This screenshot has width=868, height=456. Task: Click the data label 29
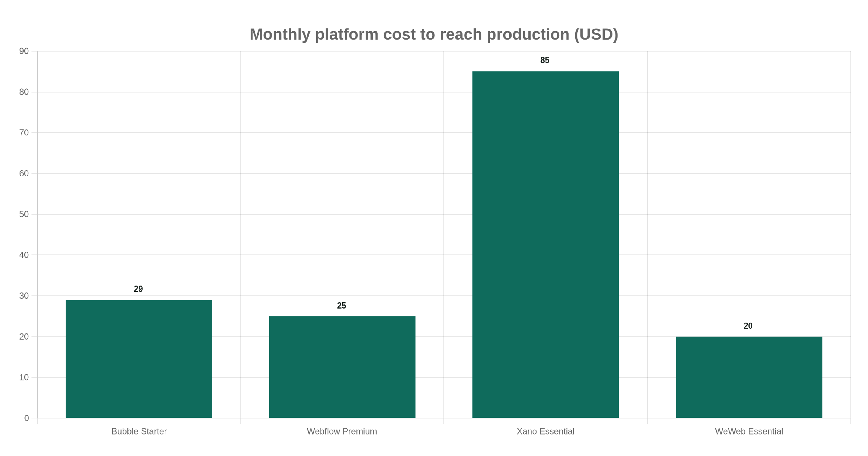pyautogui.click(x=138, y=289)
